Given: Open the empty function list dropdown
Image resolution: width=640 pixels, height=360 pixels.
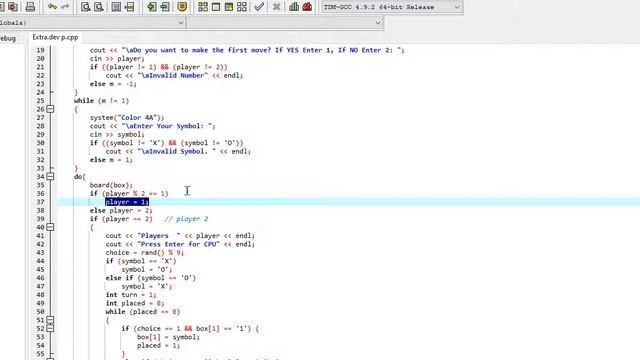Looking at the screenshot, I should (285, 23).
